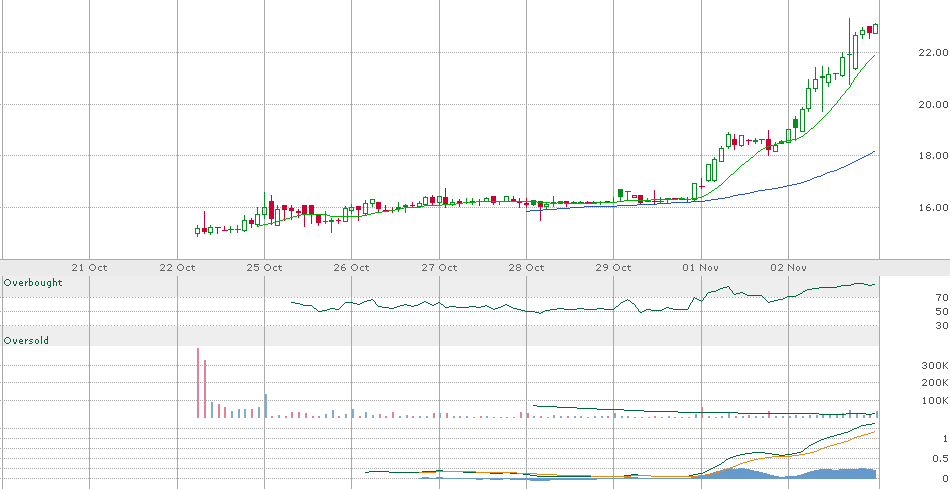Select the 16.00 price axis label
Image resolution: width=950 pixels, height=489 pixels.
coord(933,207)
